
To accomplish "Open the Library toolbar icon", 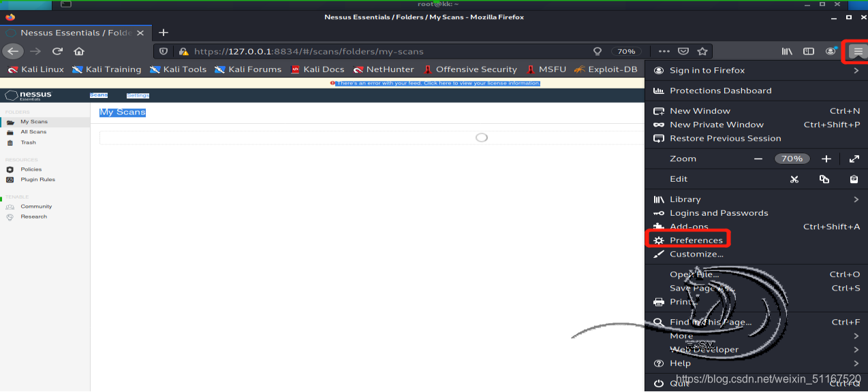I will 787,51.
